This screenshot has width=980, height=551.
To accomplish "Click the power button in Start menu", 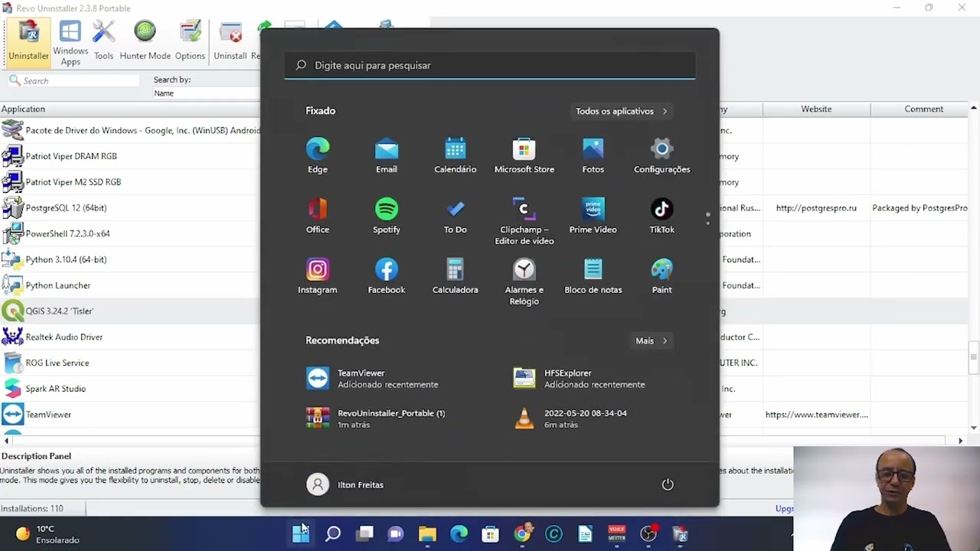I will pos(668,484).
